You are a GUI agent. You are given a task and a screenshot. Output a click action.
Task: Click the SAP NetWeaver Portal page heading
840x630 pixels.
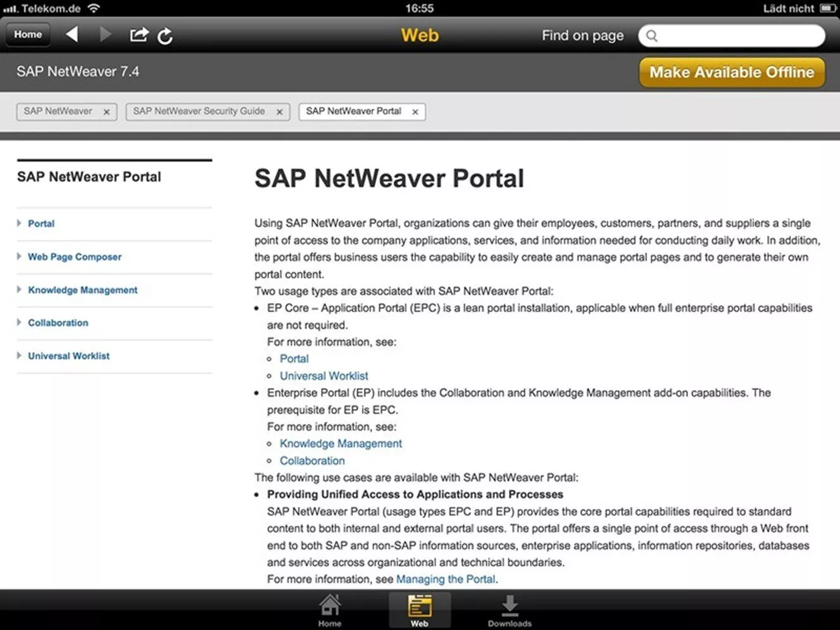click(x=389, y=179)
